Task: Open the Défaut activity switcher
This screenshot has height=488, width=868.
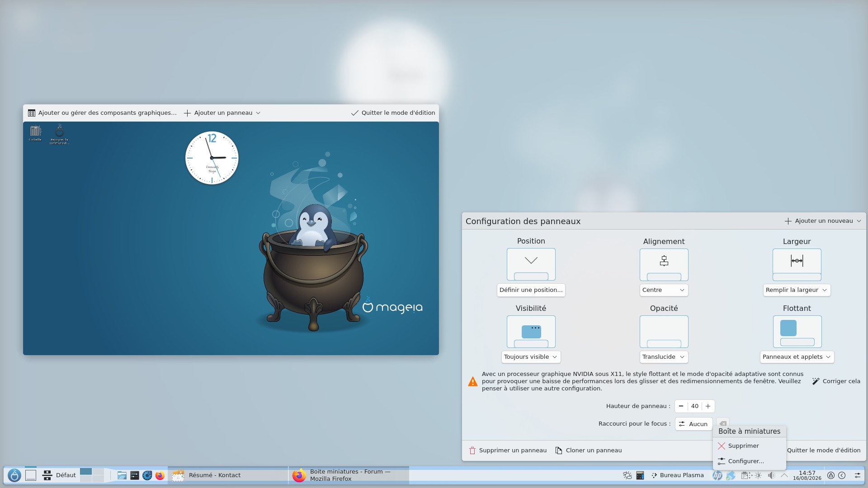Action: tap(59, 475)
